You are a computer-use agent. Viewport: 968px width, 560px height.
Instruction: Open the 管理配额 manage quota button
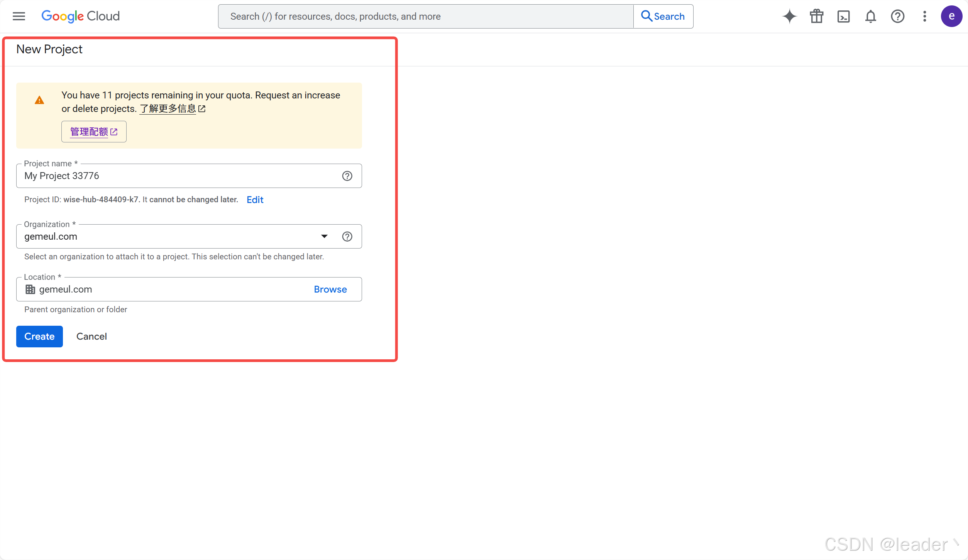point(94,132)
